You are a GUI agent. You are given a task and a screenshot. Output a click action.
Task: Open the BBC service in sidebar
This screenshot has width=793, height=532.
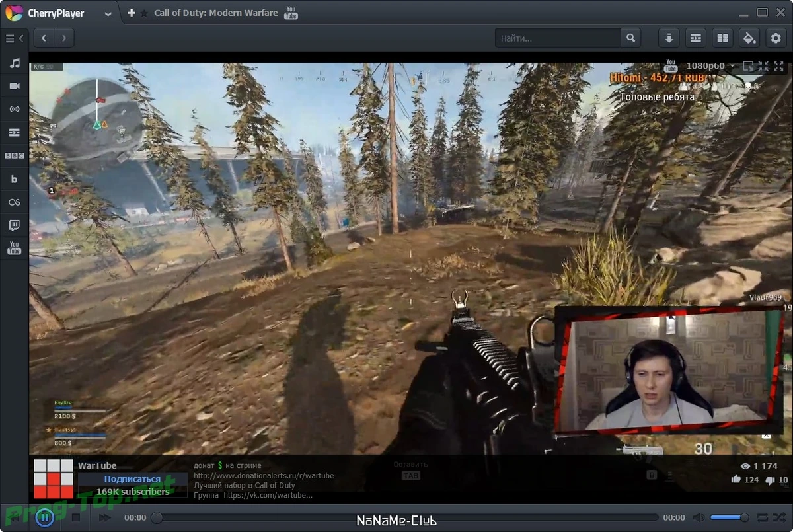coord(14,155)
